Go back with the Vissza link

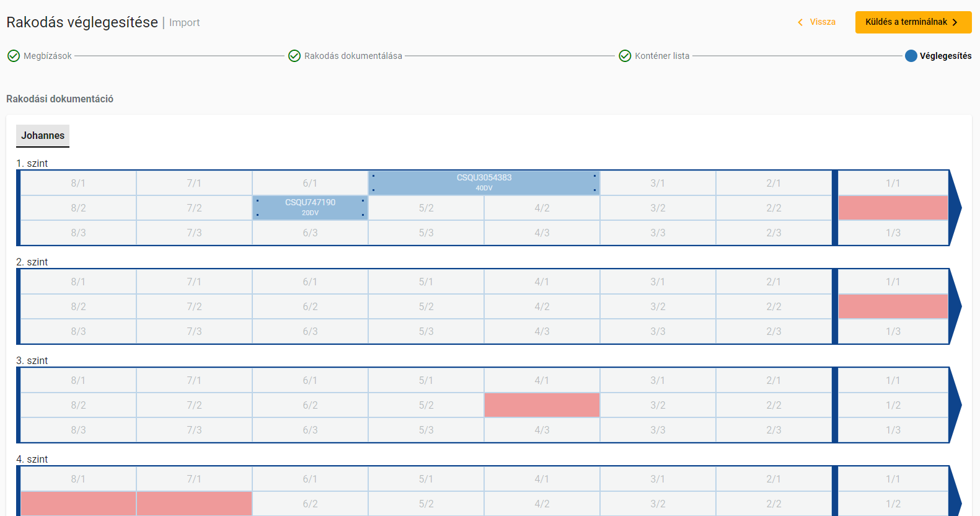point(823,22)
